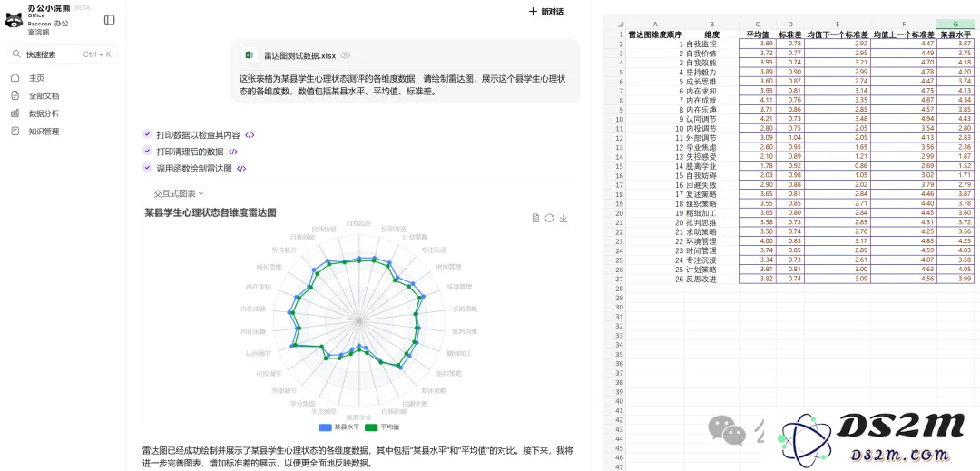Open 知识管理 in the sidebar
The image size is (980, 471).
[44, 132]
